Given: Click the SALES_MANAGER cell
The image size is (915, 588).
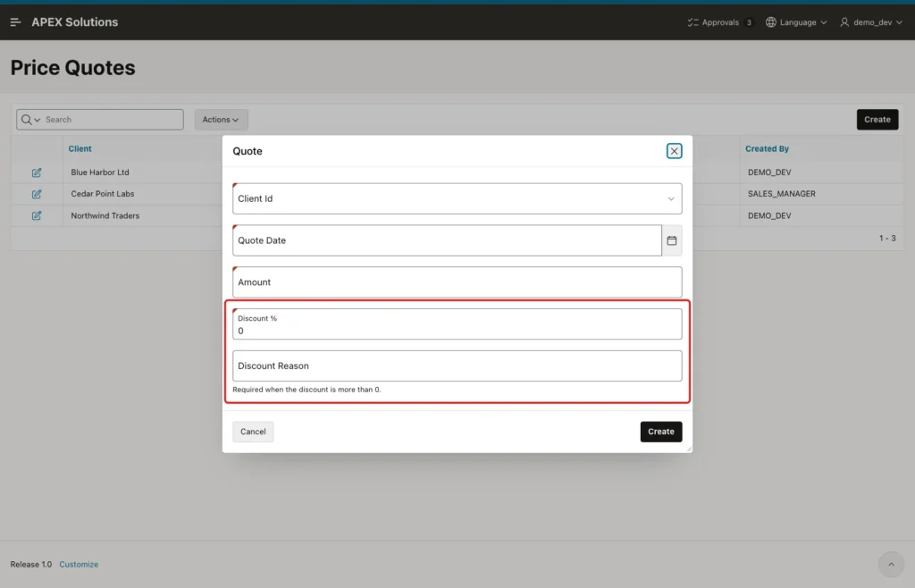Looking at the screenshot, I should (781, 194).
